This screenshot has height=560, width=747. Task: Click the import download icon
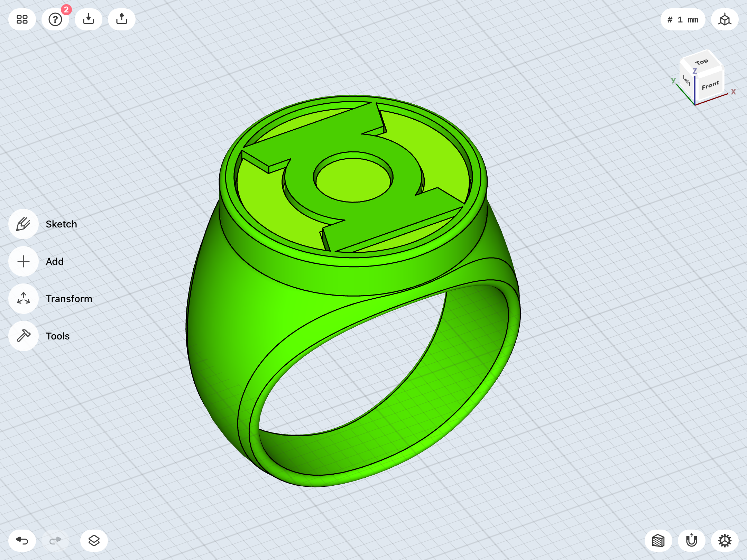(89, 19)
